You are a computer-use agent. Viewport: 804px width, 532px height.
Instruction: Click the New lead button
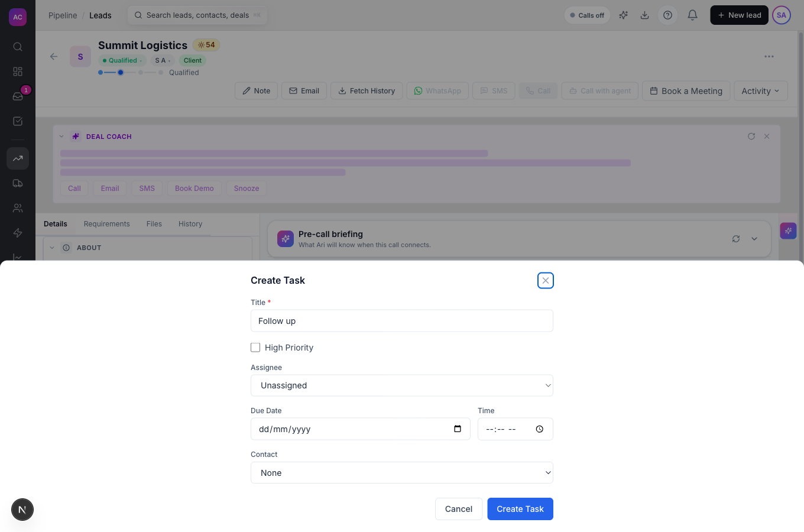739,15
